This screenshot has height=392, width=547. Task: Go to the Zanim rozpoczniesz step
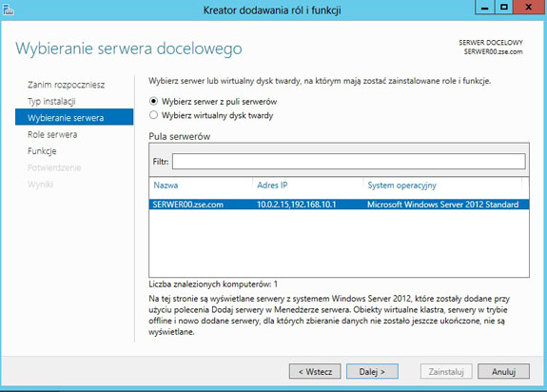(66, 85)
